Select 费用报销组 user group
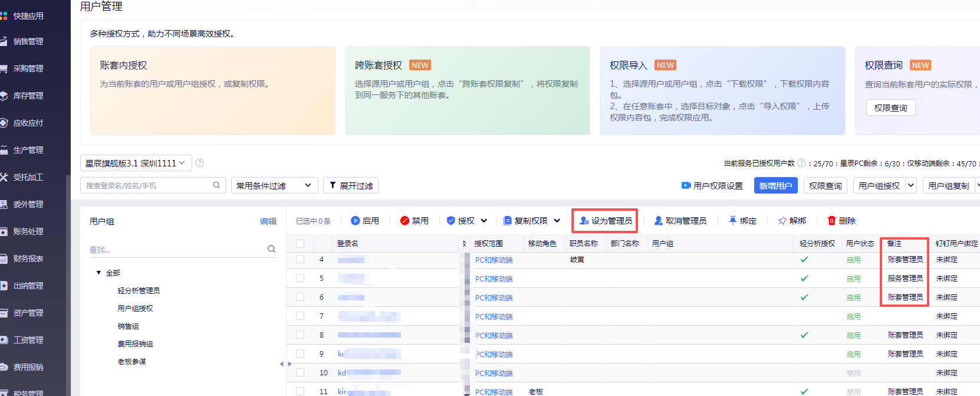The height and width of the screenshot is (396, 980). (135, 343)
